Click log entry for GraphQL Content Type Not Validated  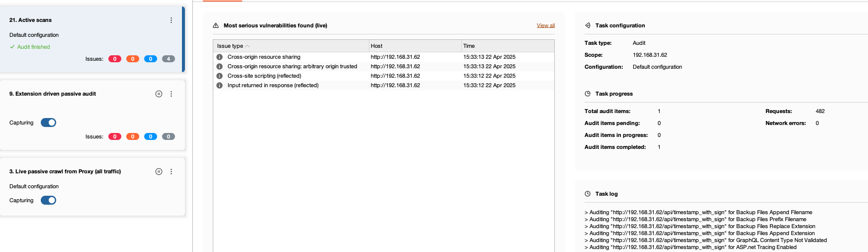(705, 241)
